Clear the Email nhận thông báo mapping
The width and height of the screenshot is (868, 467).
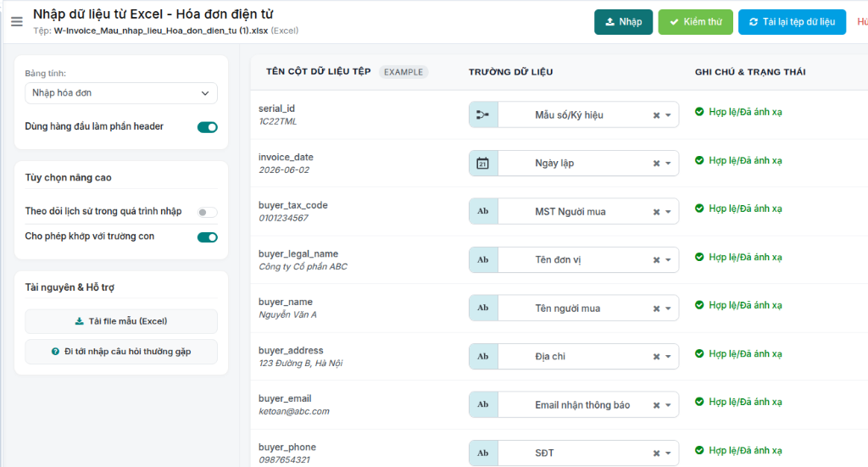(x=656, y=405)
